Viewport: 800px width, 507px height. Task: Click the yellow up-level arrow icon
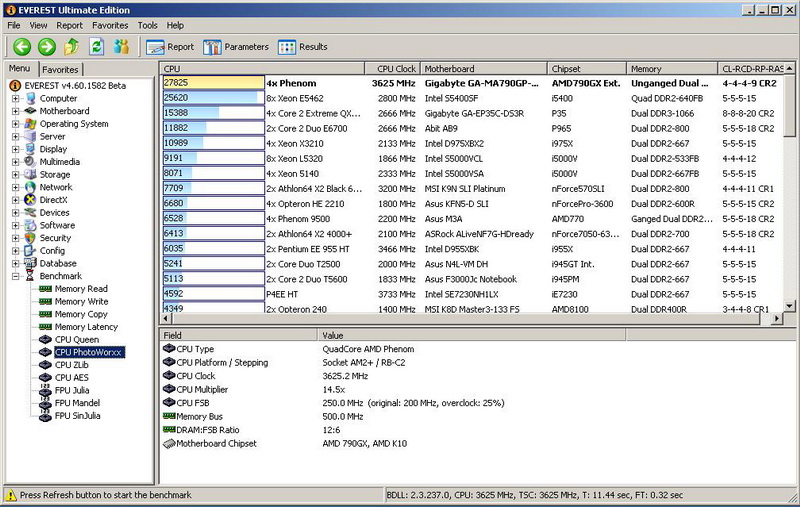coord(71,47)
